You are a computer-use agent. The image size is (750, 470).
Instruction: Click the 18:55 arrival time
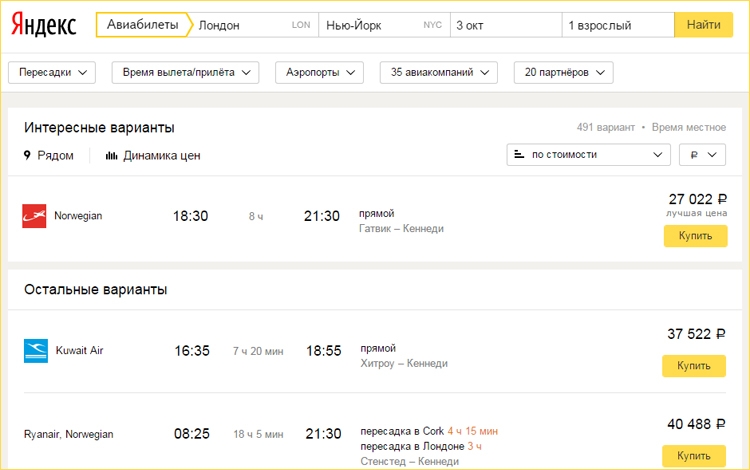324,351
